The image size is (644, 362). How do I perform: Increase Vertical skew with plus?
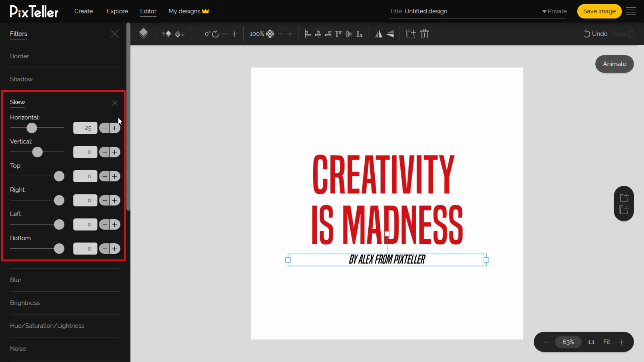pyautogui.click(x=115, y=152)
